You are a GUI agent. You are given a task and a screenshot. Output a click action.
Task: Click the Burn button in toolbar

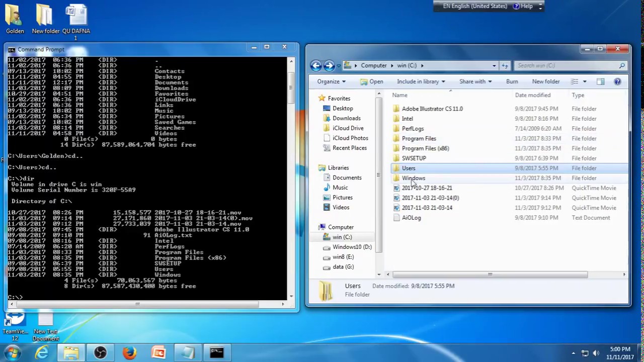512,81
